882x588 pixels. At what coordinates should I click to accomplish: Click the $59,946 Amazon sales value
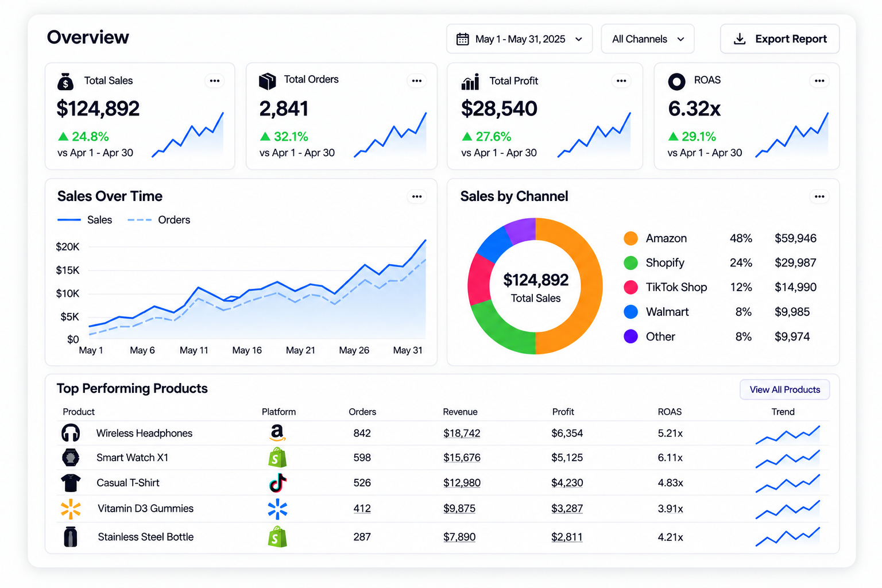pyautogui.click(x=795, y=238)
